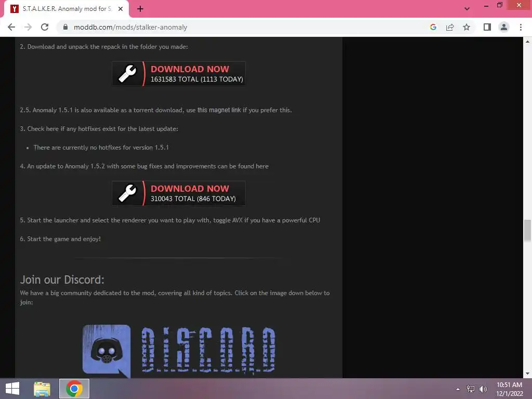The width and height of the screenshot is (532, 399).
Task: Open Chrome three-dot menu
Action: pyautogui.click(x=521, y=27)
